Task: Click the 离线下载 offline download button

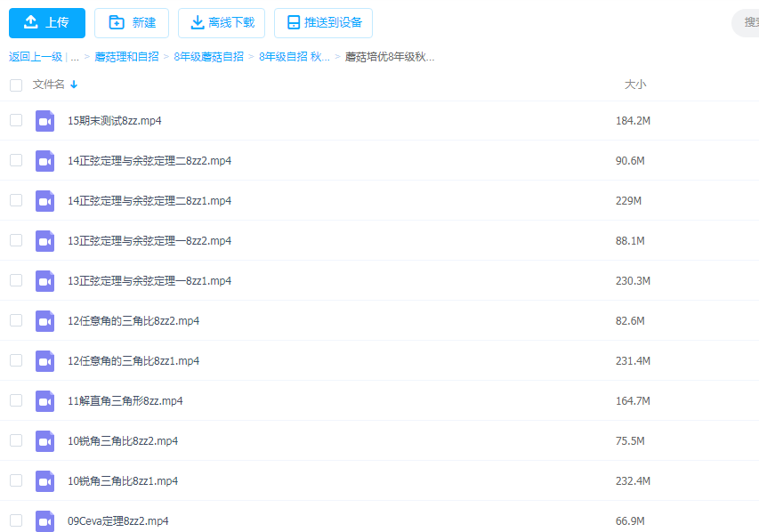Action: coord(222,23)
